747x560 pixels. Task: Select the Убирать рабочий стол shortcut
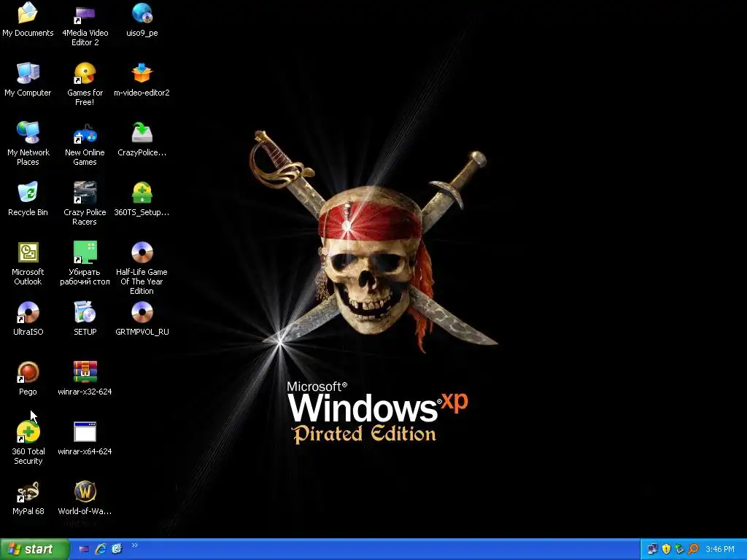85,252
